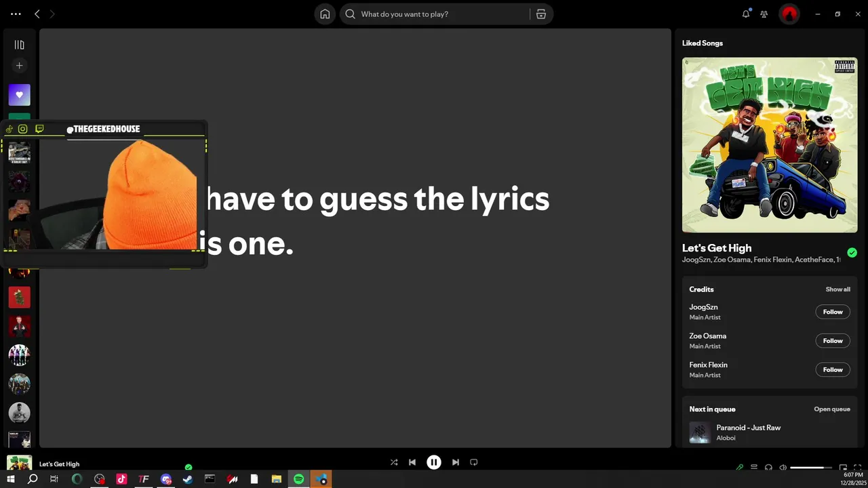This screenshot has height=488, width=868.
Task: Click green checkmark in bottom player bar
Action: pos(189,467)
